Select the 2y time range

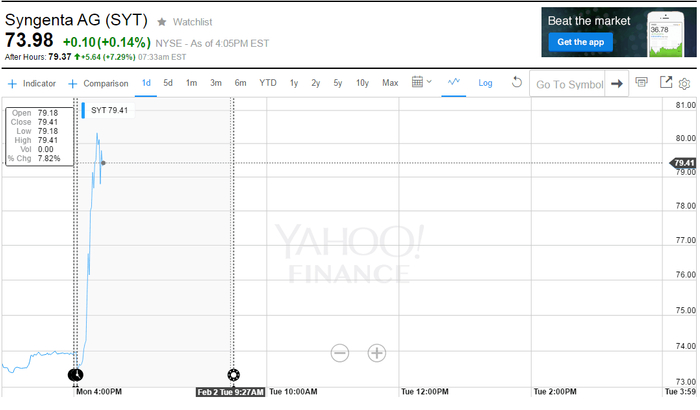coord(316,83)
